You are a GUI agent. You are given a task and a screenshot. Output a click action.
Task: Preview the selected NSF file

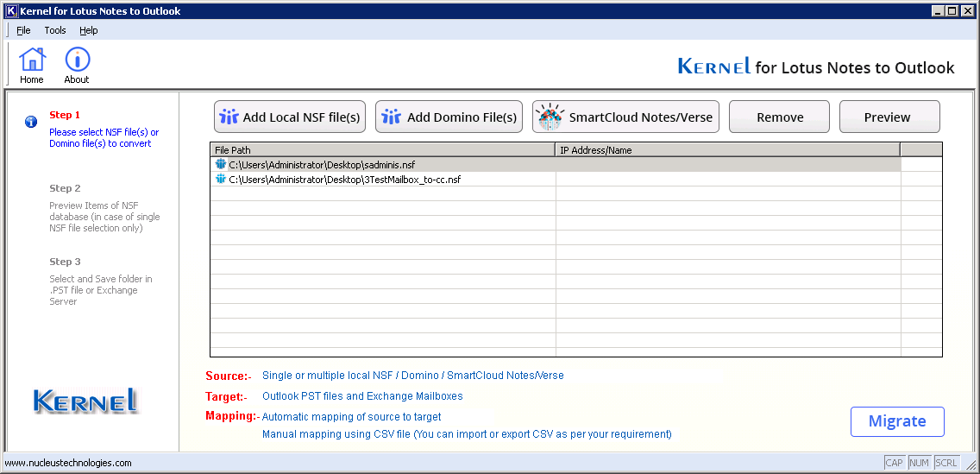[x=889, y=117]
